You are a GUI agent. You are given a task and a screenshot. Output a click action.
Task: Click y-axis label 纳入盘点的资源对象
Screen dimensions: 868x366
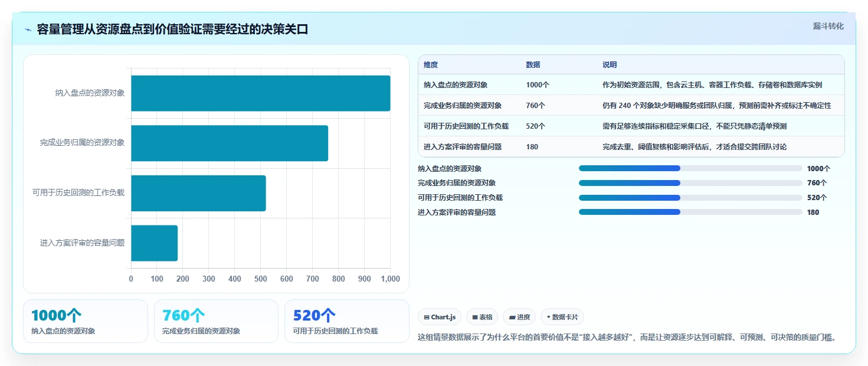click(x=90, y=93)
